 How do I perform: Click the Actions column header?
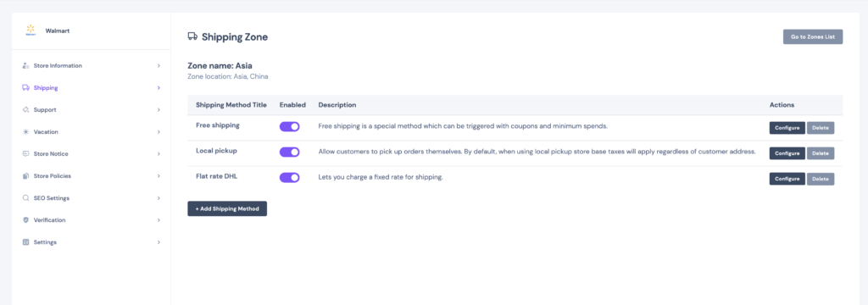782,105
